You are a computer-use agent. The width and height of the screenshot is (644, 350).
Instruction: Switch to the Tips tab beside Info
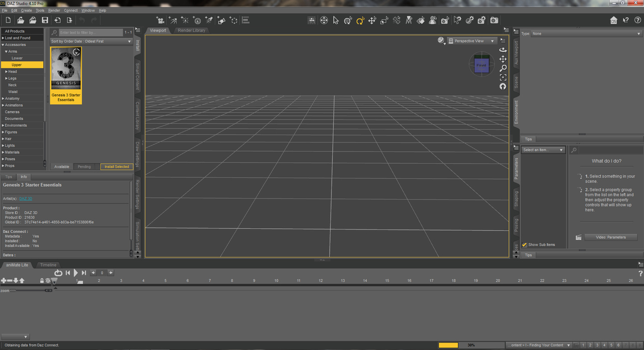pyautogui.click(x=9, y=177)
